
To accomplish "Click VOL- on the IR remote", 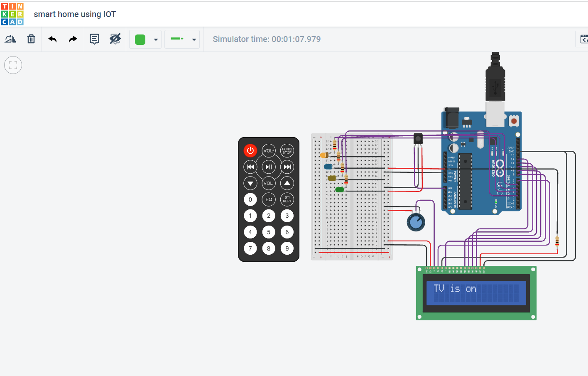I will tap(269, 183).
